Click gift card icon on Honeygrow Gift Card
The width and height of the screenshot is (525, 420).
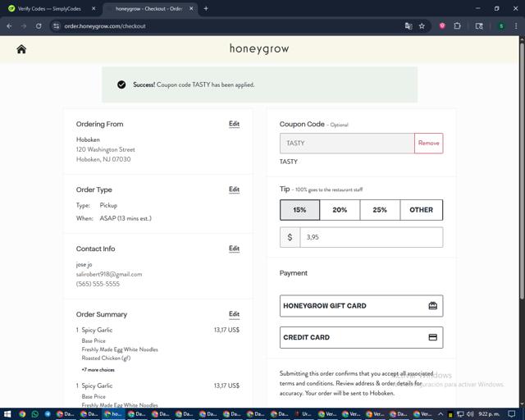pyautogui.click(x=432, y=305)
